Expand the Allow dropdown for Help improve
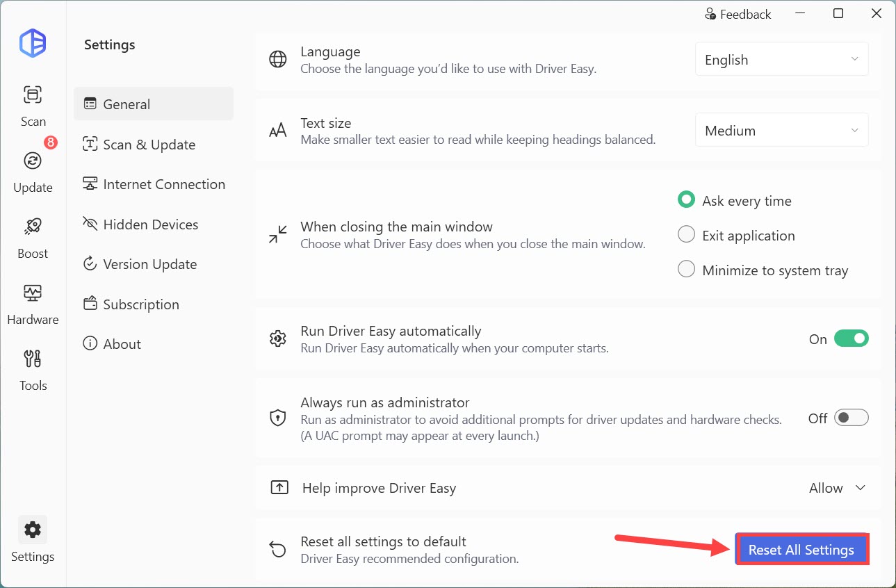 coord(838,488)
